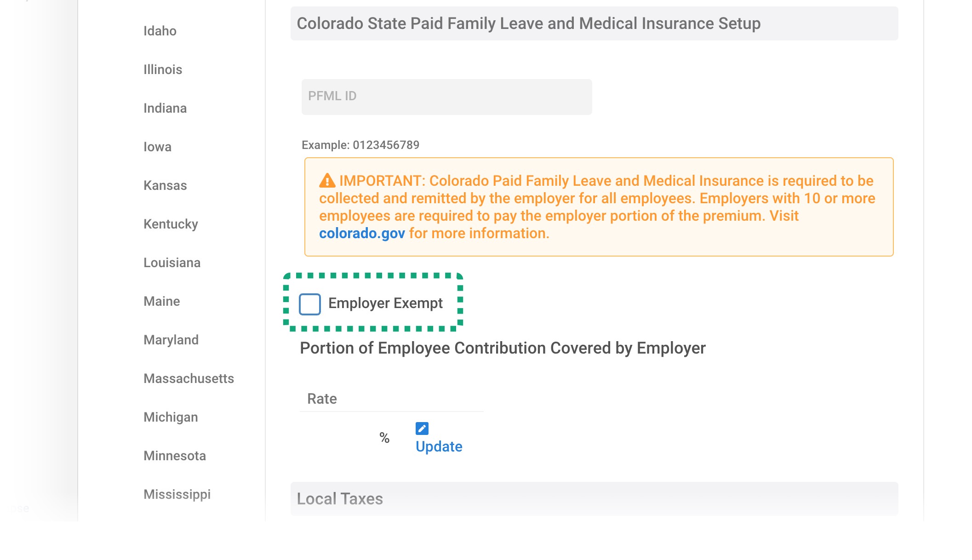Click the Update link
This screenshot has height=560, width=972.
coord(439,446)
